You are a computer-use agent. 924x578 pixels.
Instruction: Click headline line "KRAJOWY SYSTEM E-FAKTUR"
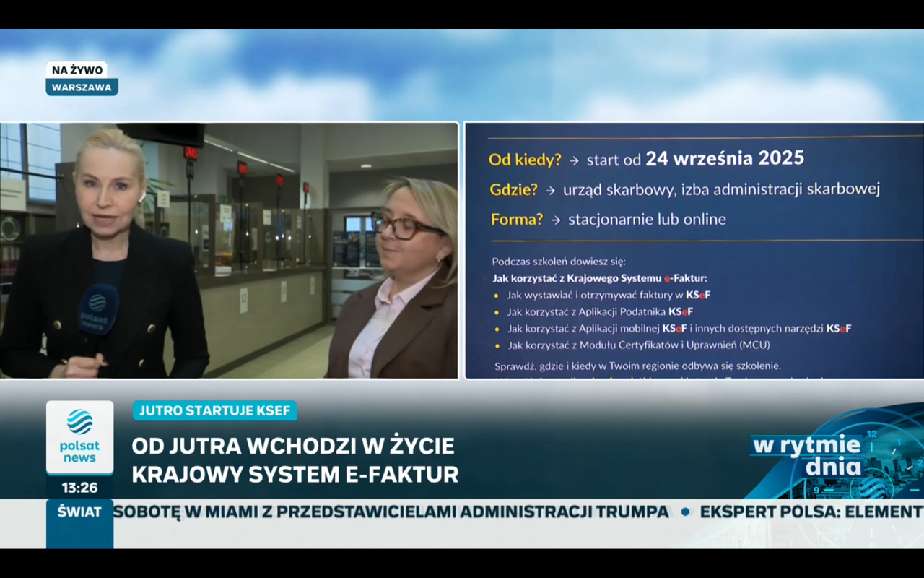(x=295, y=474)
